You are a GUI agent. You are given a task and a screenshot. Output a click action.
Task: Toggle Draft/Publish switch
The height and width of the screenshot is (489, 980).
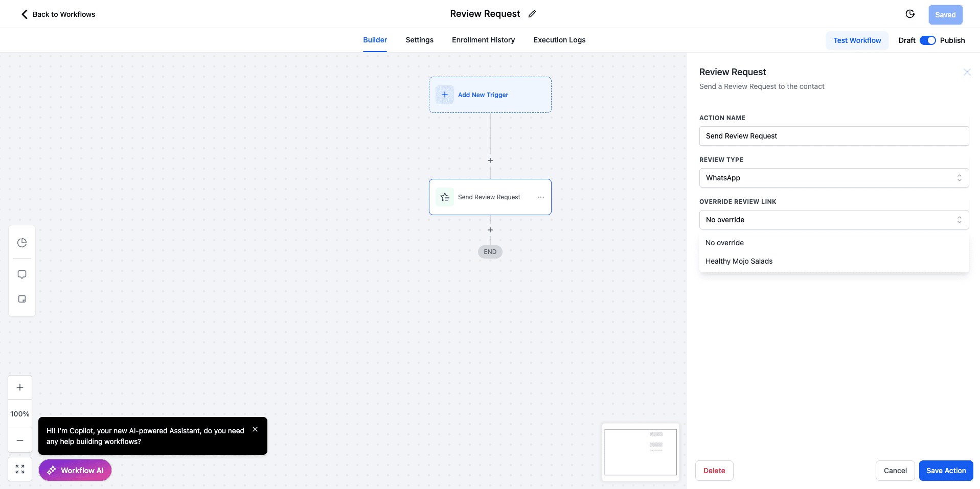tap(928, 40)
